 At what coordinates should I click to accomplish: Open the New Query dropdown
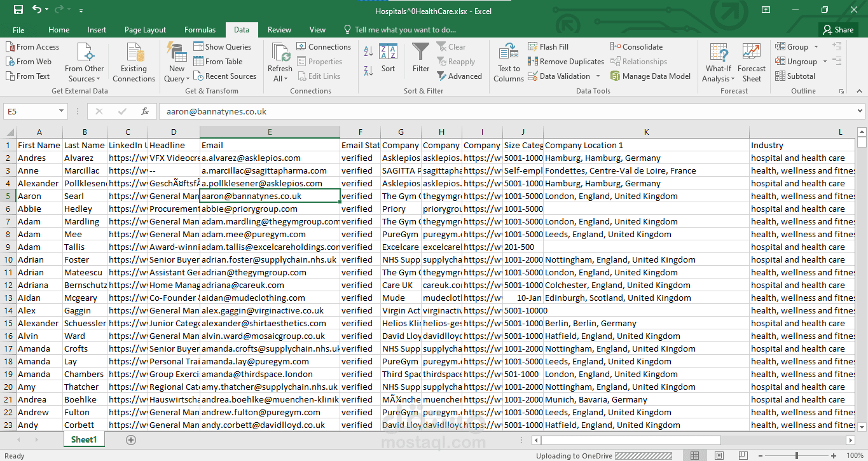(x=177, y=63)
